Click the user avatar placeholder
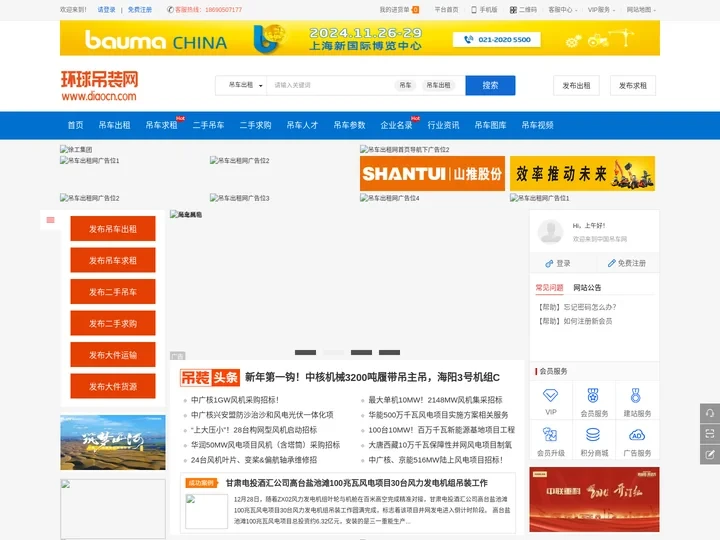The height and width of the screenshot is (540, 720). [550, 231]
